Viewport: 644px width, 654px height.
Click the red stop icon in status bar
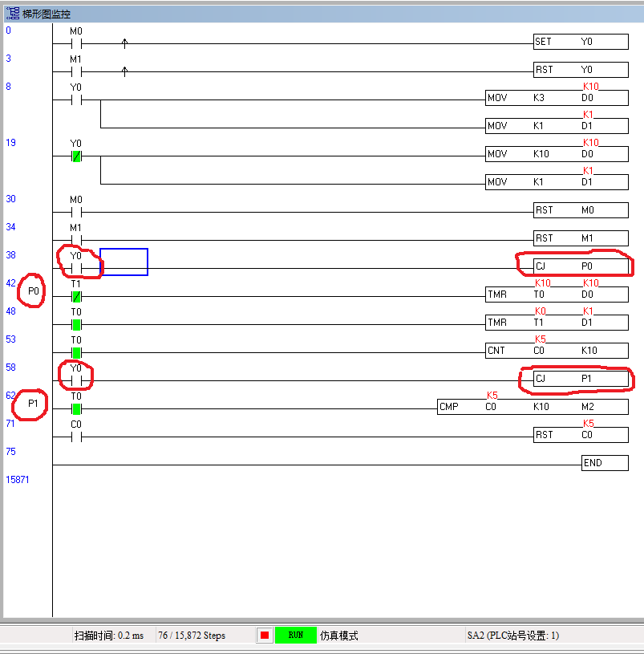pos(264,635)
